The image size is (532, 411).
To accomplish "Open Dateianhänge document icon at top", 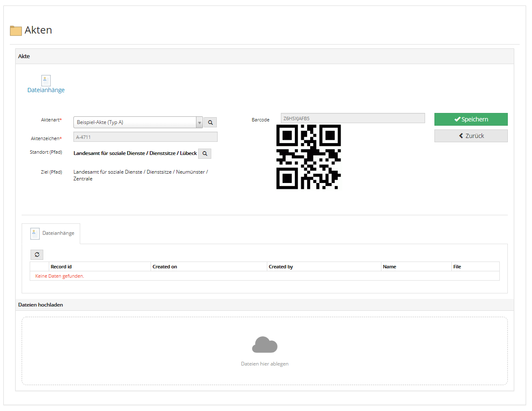I will [x=46, y=80].
